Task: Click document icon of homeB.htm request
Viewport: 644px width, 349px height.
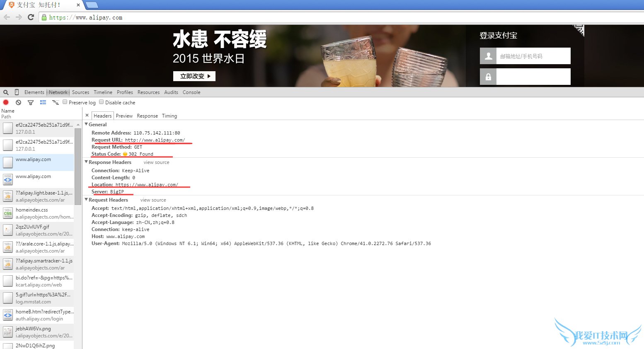Action: 8,315
